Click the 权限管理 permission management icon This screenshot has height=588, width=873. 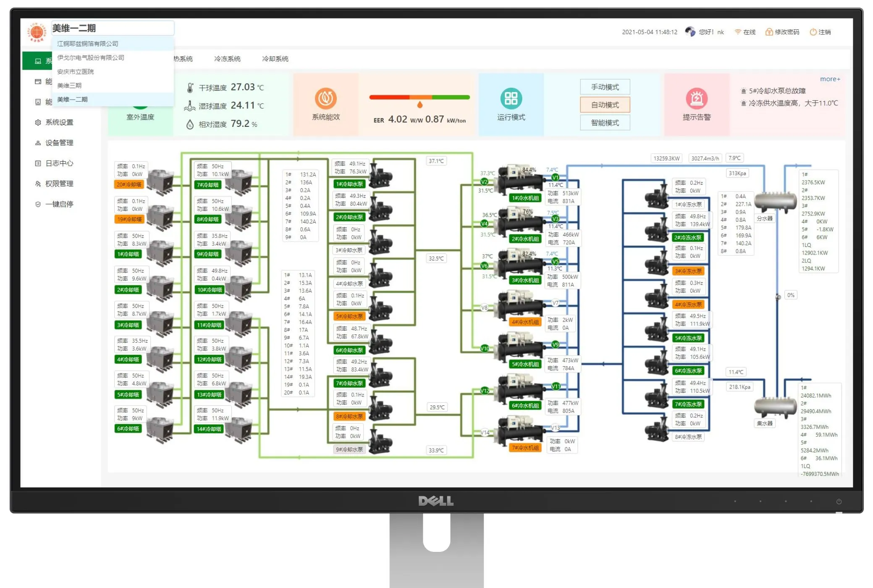click(x=38, y=184)
